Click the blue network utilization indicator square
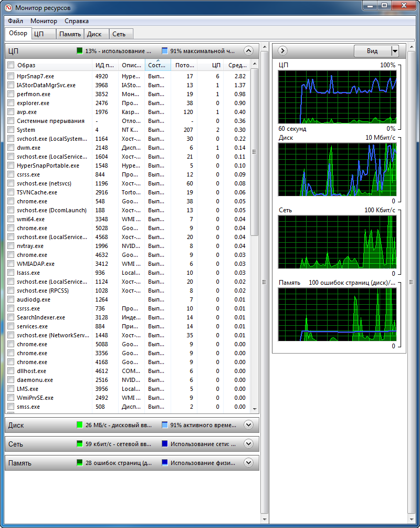The image size is (420, 528). pos(165,444)
